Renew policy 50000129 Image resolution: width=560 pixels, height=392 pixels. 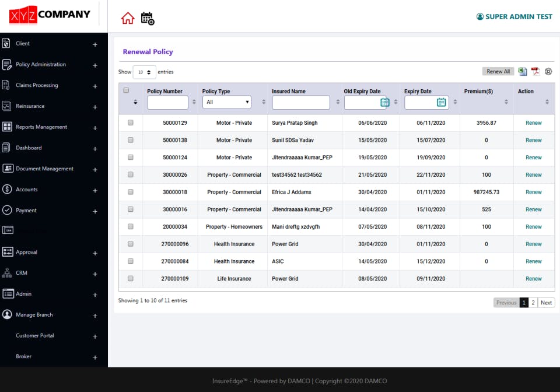coord(534,123)
